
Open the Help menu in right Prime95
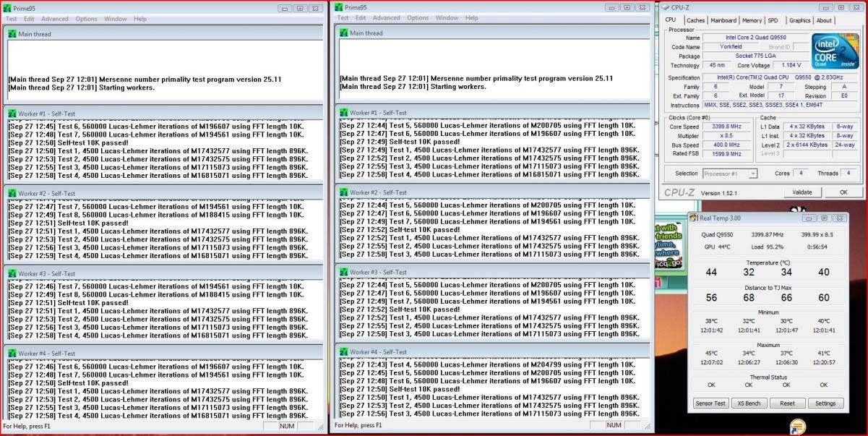[471, 17]
